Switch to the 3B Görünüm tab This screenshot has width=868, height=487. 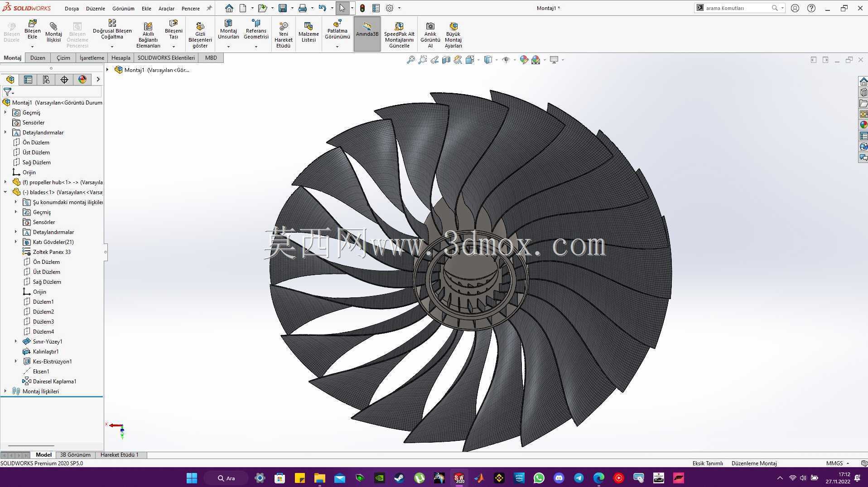(75, 455)
